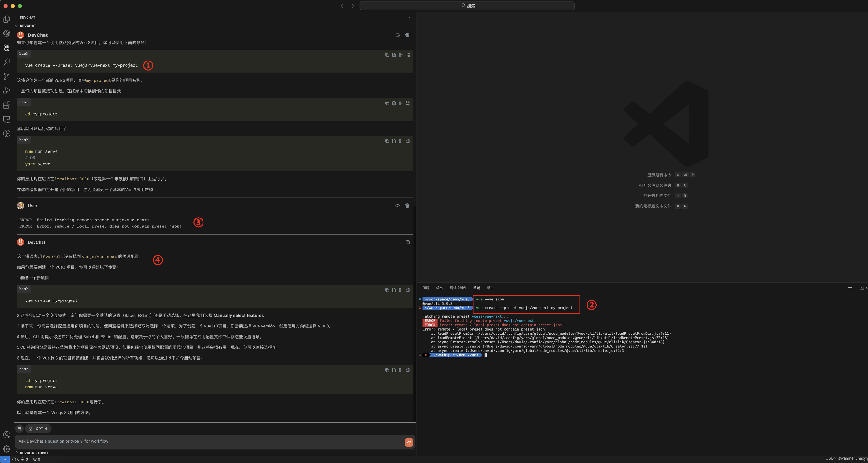868x463 pixels.
Task: Copy the npm run serve / yarn serve block
Action: 387,141
